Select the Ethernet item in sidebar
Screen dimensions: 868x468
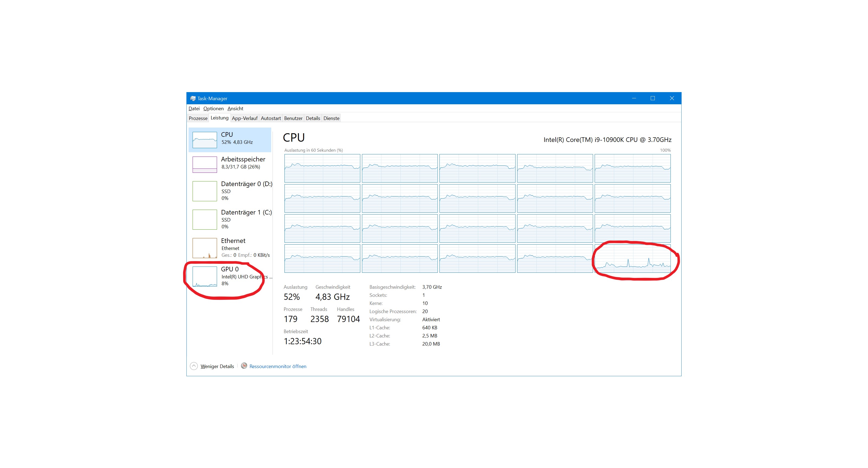[x=230, y=248]
